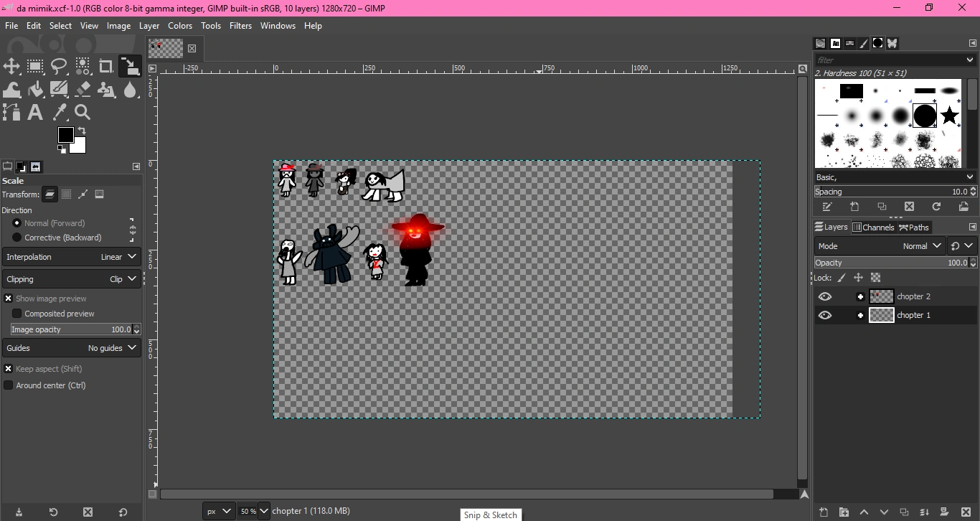The height and width of the screenshot is (521, 980).
Task: Select Corrective (Backward) direction
Action: point(17,238)
